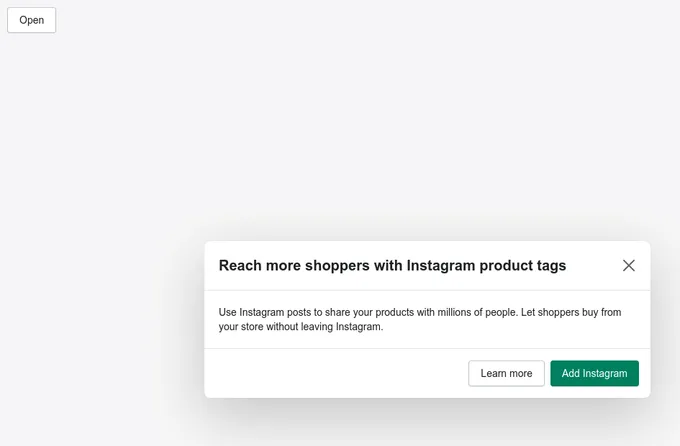The height and width of the screenshot is (446, 680).
Task: Click the word Instagram in the modal title
Action: coord(441,266)
